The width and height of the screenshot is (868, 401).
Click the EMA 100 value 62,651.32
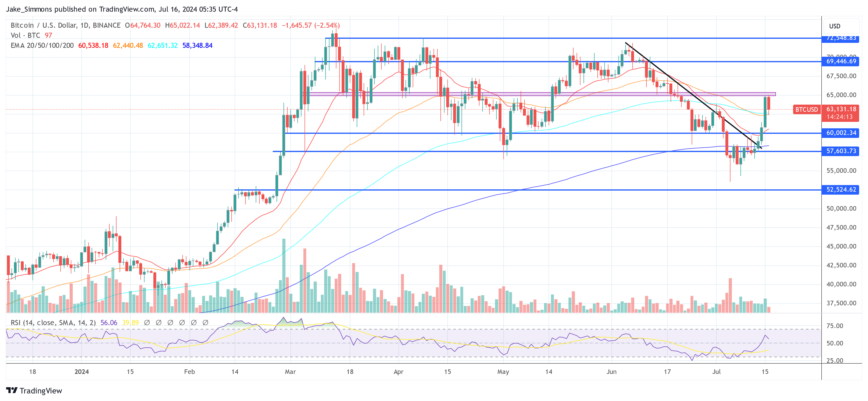[x=163, y=45]
